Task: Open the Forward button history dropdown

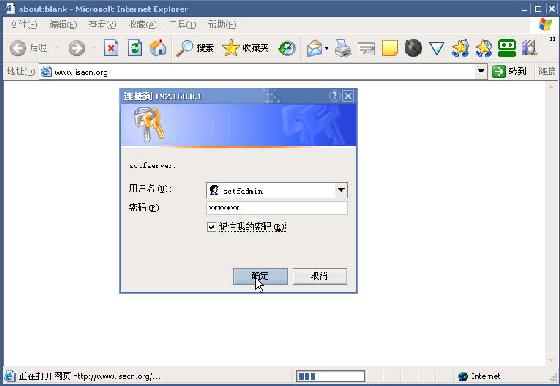Action: tap(94, 48)
